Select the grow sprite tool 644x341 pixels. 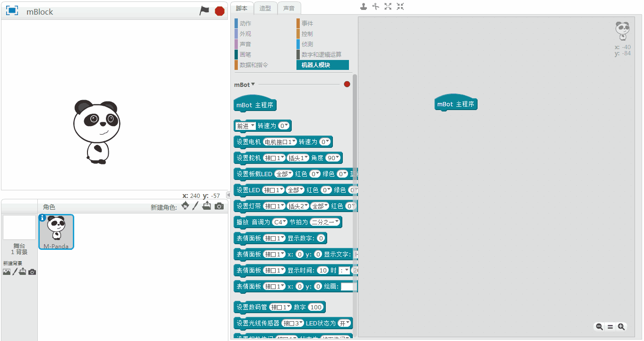tap(388, 6)
